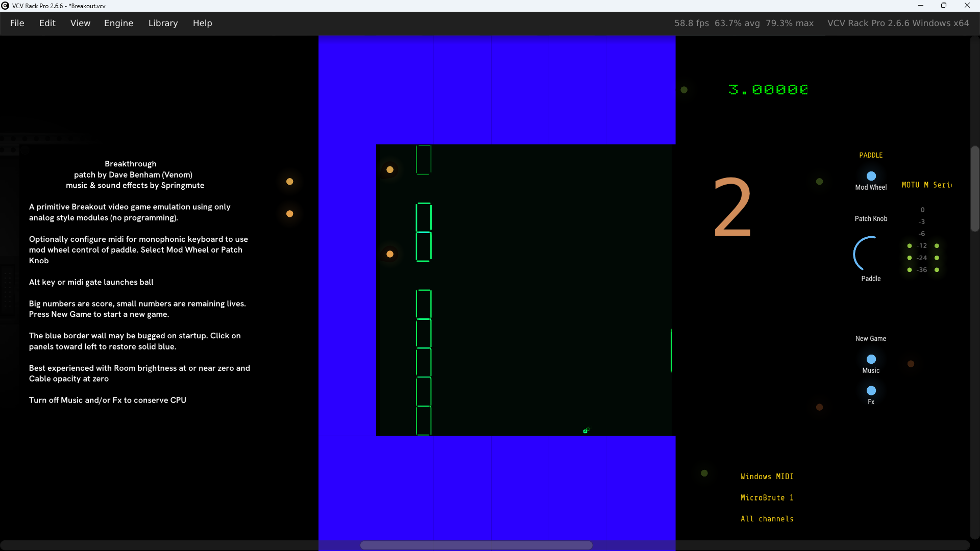Click the dim green LED beside the 3.00000 display
The image size is (980, 551).
pos(684,90)
